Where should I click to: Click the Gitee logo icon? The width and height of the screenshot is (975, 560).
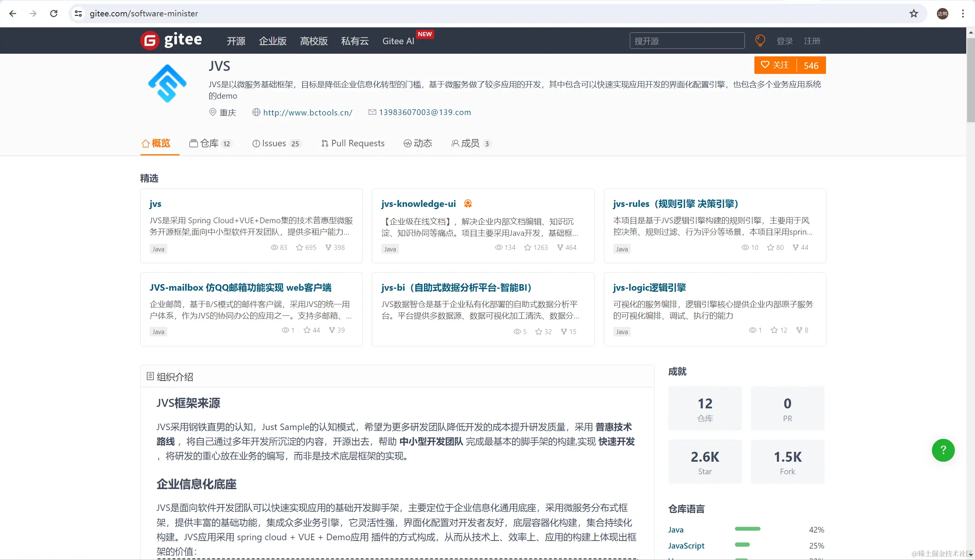tap(150, 40)
